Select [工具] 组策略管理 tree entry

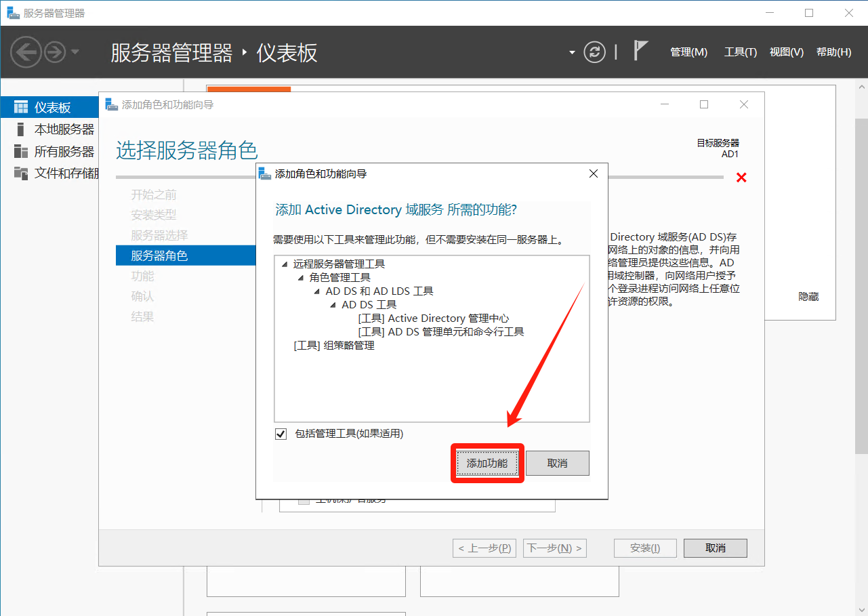[334, 346]
